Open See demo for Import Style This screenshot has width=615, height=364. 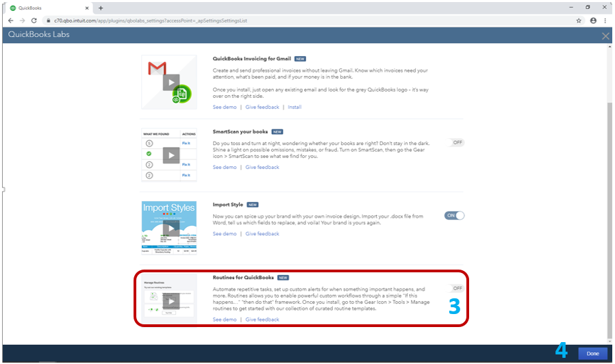tap(225, 234)
